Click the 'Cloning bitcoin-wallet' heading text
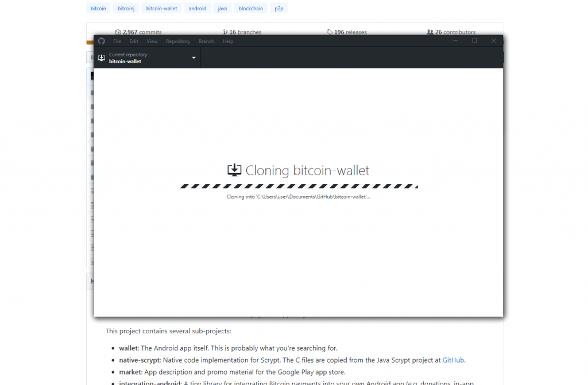The width and height of the screenshot is (588, 385). [x=308, y=170]
